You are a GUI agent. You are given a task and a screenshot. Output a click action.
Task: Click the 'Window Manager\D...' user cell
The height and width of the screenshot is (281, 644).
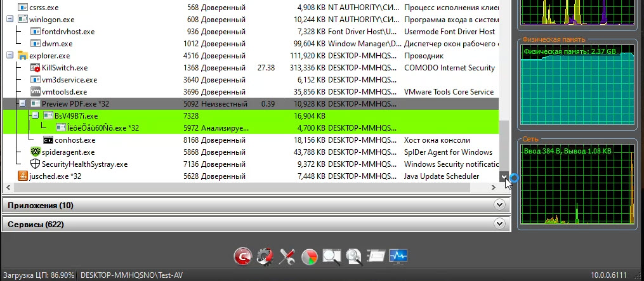click(x=365, y=44)
